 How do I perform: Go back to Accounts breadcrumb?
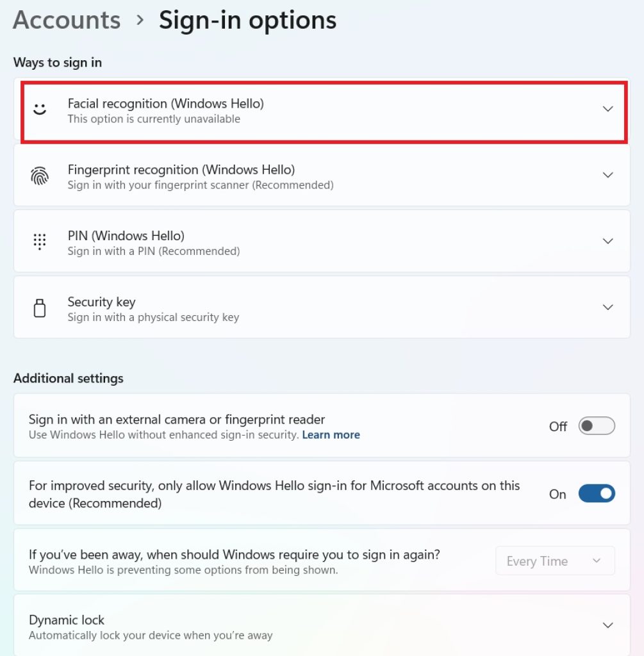click(67, 20)
